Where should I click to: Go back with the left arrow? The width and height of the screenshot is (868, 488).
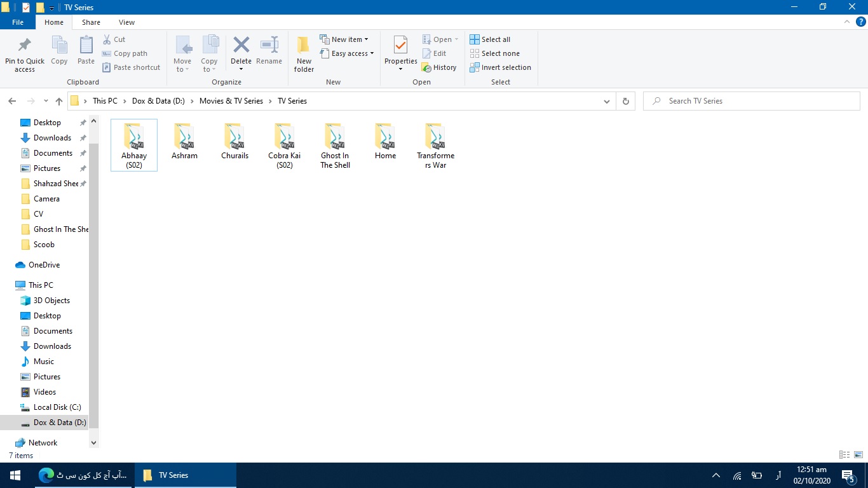coord(12,101)
